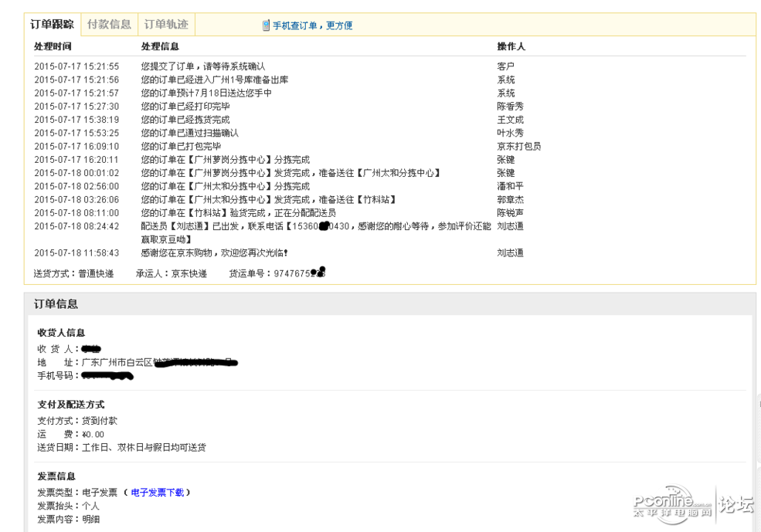Image resolution: width=761 pixels, height=532 pixels.
Task: Select the 配送员【刘志通】已出发 message
Action: (316, 232)
